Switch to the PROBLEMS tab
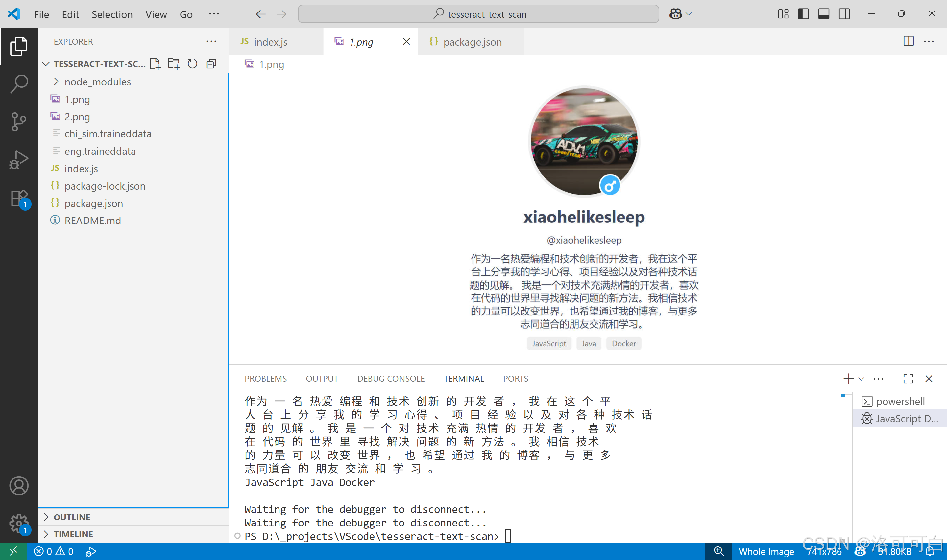The height and width of the screenshot is (560, 947). [x=265, y=378]
